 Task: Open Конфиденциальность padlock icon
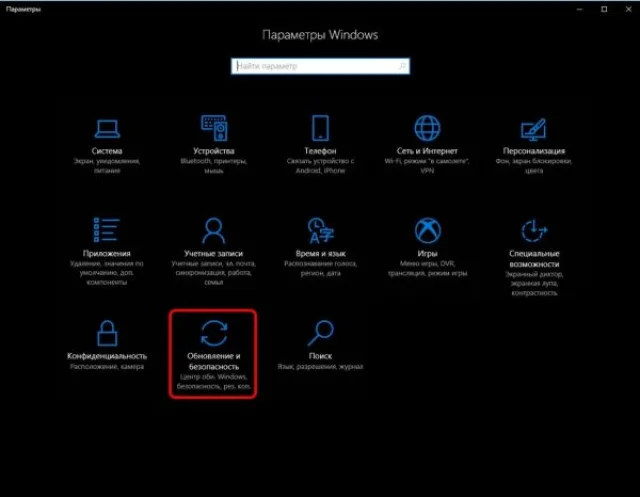pyautogui.click(x=107, y=333)
